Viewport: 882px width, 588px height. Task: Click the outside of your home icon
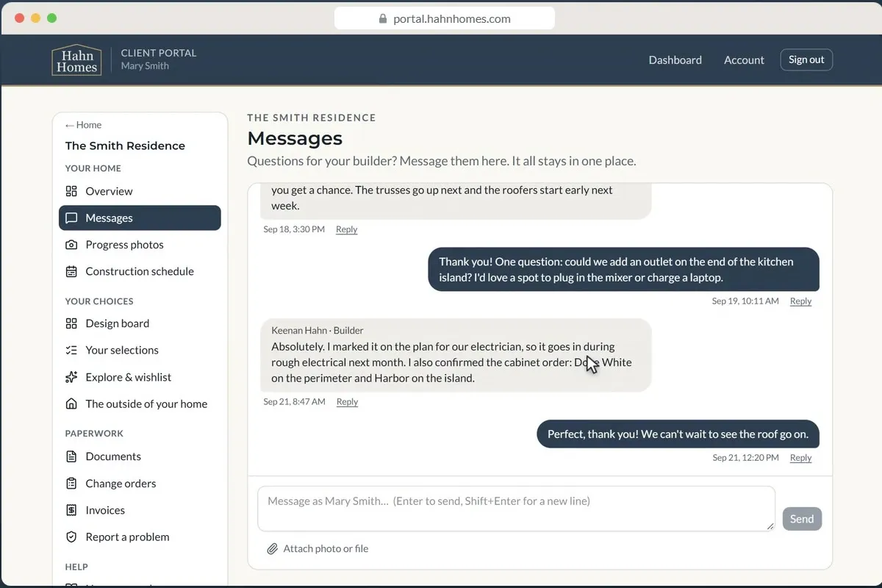coord(71,404)
